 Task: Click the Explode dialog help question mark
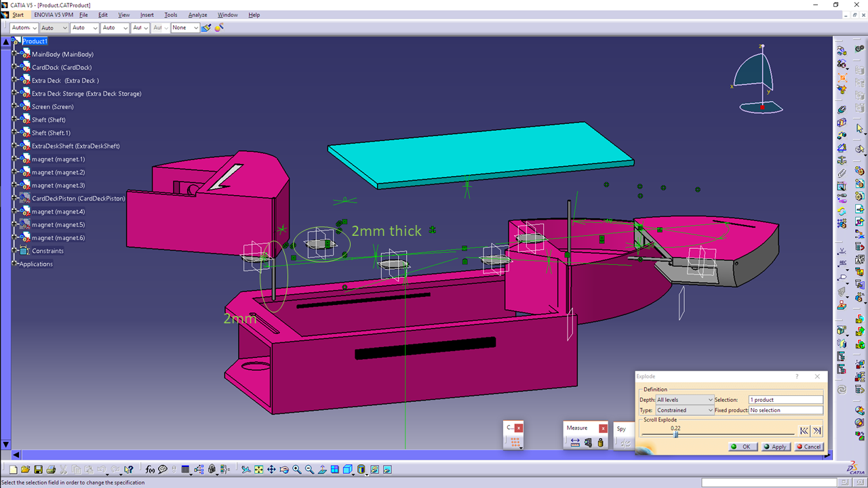point(797,376)
